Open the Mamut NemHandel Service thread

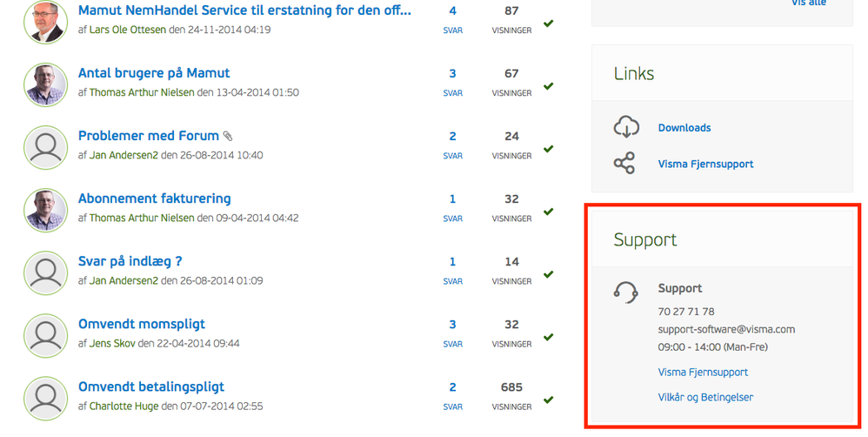coord(244,10)
